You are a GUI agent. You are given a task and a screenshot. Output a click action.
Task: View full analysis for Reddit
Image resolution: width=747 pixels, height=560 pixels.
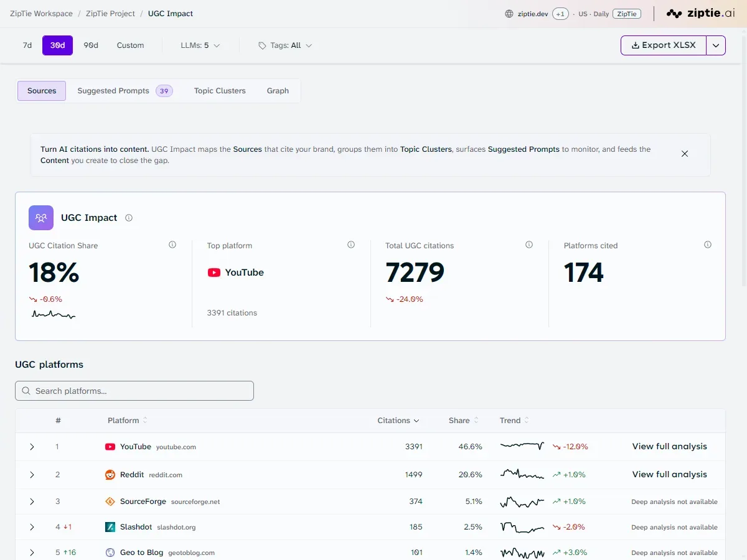coord(670,474)
